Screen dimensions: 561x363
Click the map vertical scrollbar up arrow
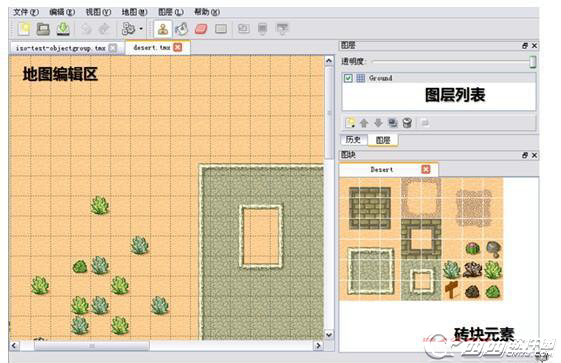pyautogui.click(x=329, y=61)
